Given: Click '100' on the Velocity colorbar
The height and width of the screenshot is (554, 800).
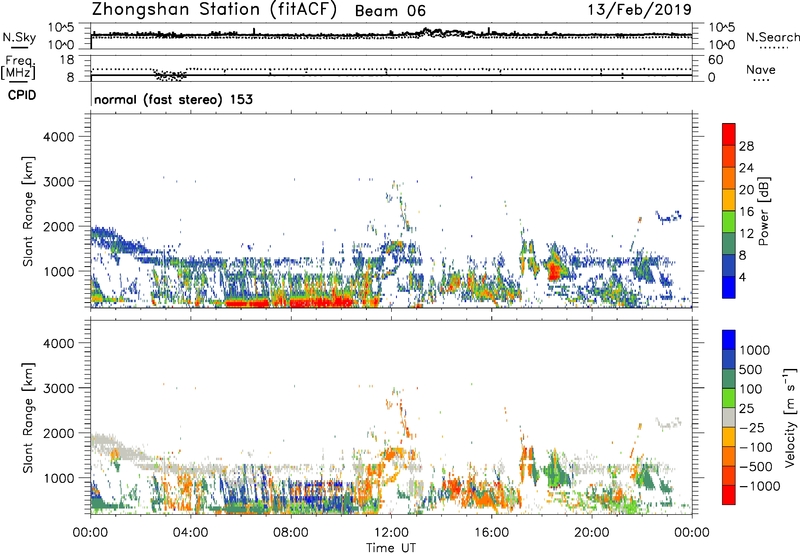Looking at the screenshot, I should [751, 389].
